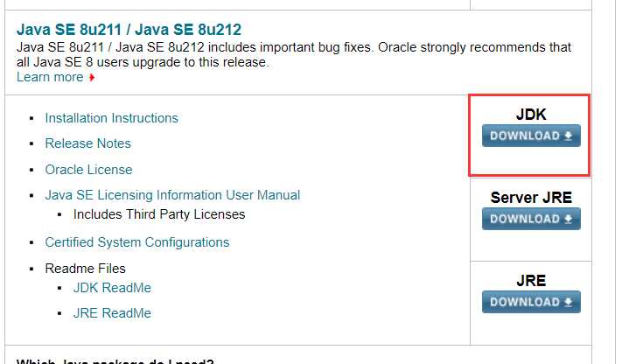Image resolution: width=622 pixels, height=364 pixels.
Task: Click the Server JRE download arrow icon
Action: [568, 220]
